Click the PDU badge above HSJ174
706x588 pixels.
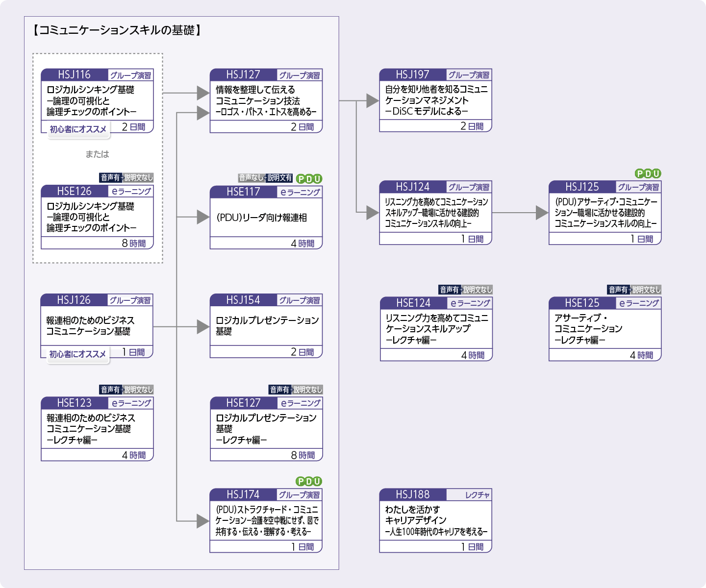pyautogui.click(x=309, y=481)
